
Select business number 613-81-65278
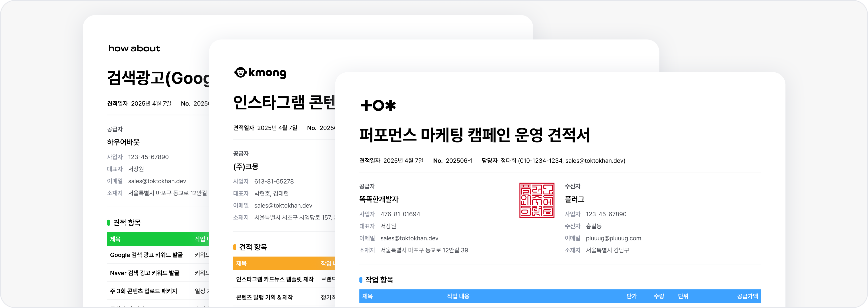(274, 181)
